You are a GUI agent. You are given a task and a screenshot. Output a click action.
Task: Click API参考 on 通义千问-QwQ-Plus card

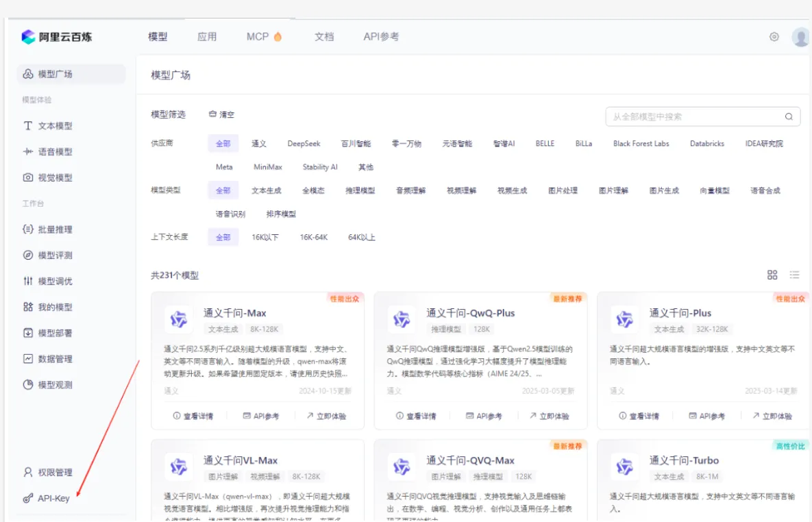(x=484, y=416)
